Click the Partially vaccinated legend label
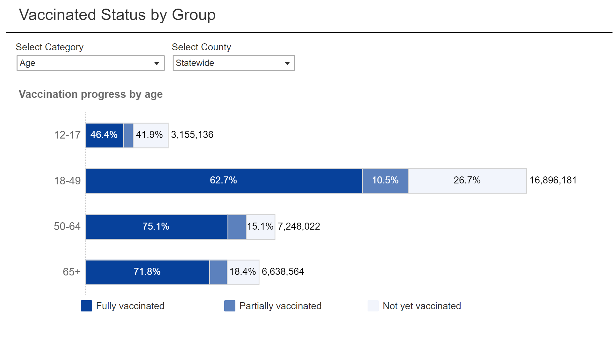 [280, 306]
